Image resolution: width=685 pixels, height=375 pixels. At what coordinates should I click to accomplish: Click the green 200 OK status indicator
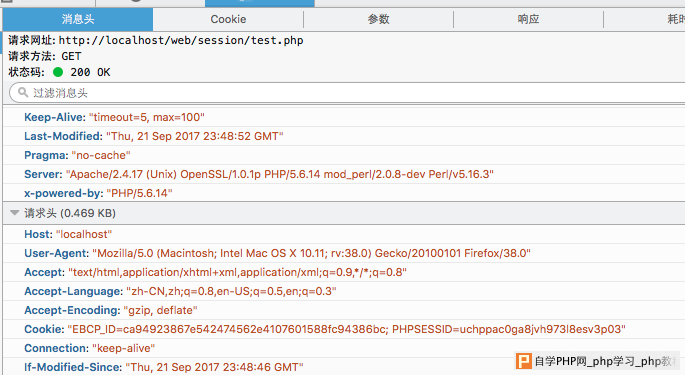pos(58,72)
